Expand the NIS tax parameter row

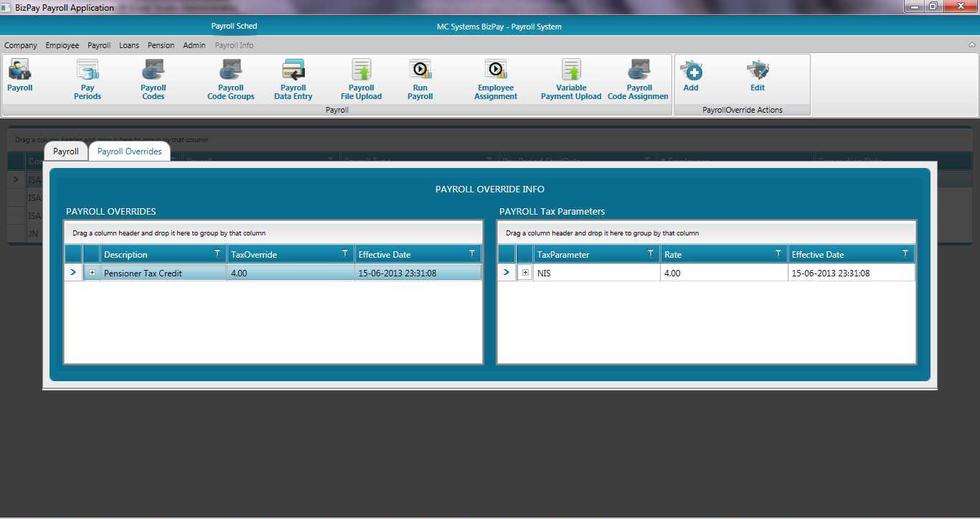coord(525,273)
